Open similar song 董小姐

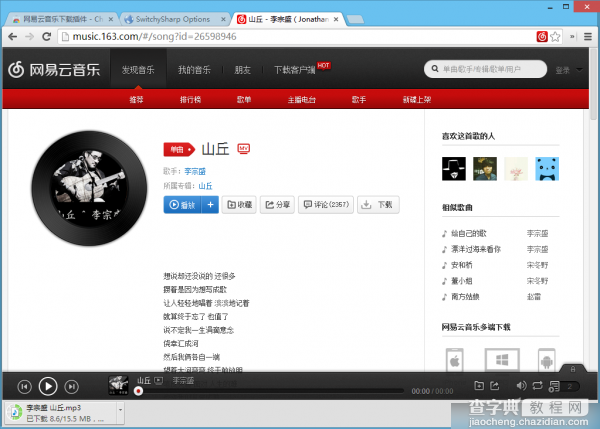[461, 281]
